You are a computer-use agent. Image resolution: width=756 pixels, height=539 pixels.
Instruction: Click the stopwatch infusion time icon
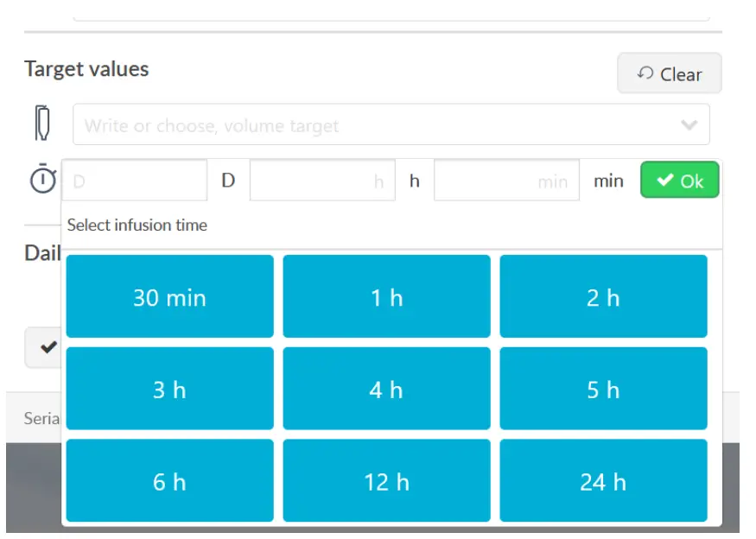click(x=43, y=179)
